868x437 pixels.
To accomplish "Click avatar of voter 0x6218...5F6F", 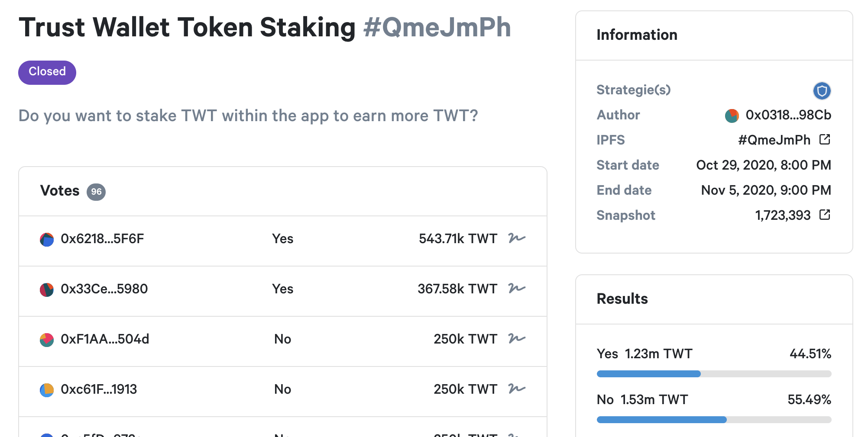I will pyautogui.click(x=47, y=239).
